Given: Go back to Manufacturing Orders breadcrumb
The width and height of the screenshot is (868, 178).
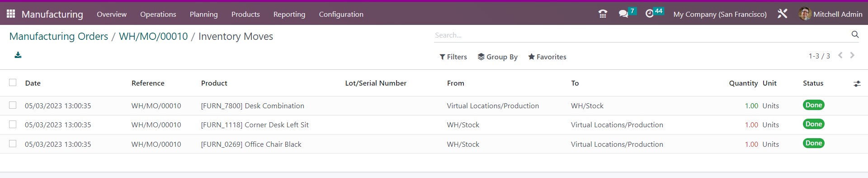Looking at the screenshot, I should 59,37.
